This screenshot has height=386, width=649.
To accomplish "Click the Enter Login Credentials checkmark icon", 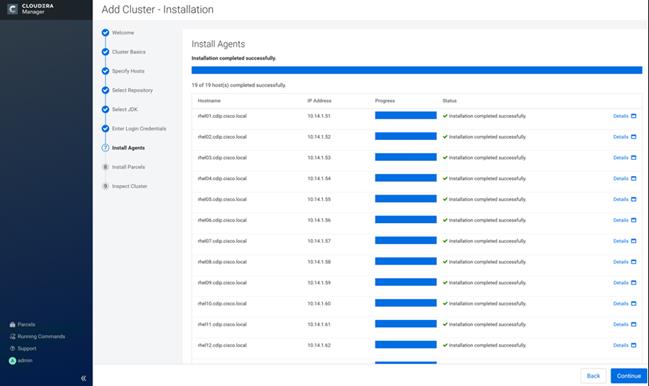I will click(x=106, y=129).
